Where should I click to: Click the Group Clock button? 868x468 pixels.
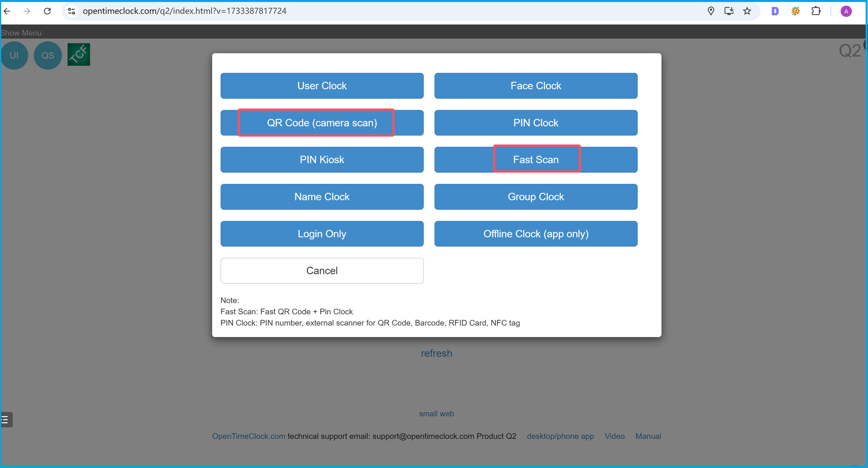[536, 196]
